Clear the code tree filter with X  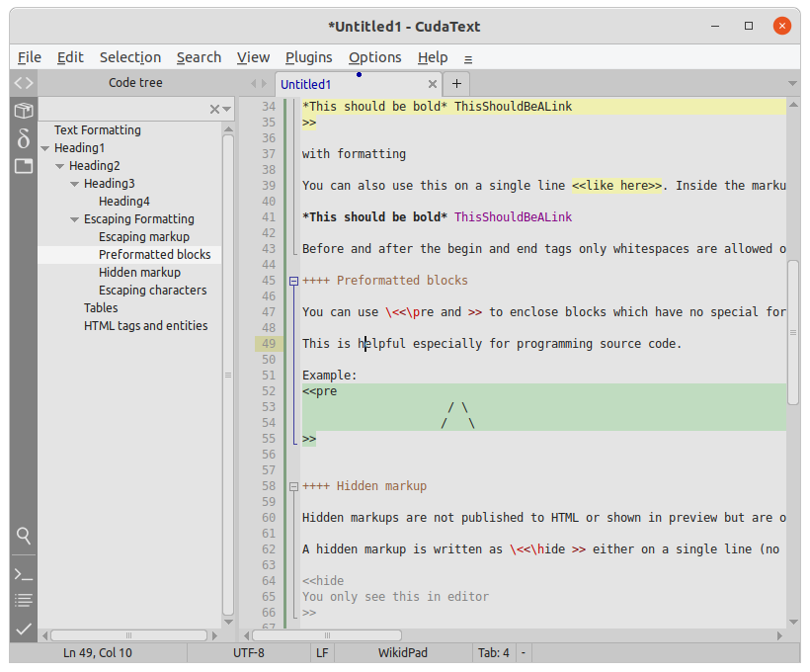click(x=214, y=109)
